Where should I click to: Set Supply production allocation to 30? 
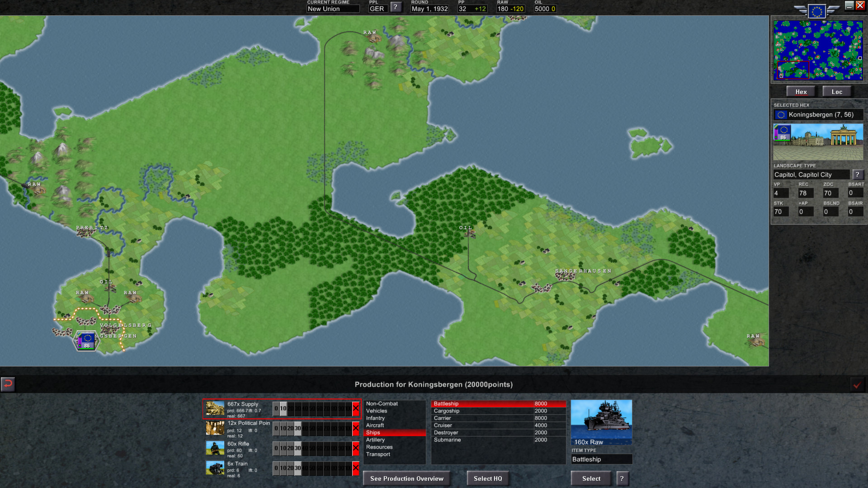pyautogui.click(x=297, y=408)
